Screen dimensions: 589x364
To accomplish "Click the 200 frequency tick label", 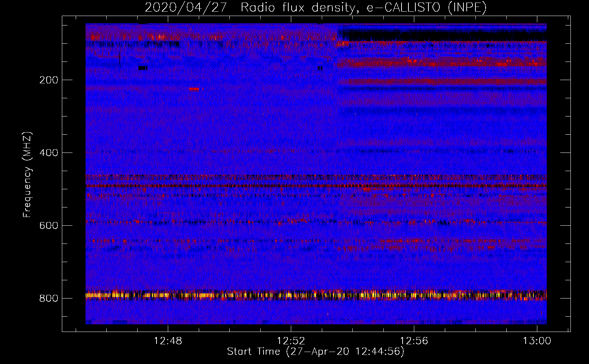I will pyautogui.click(x=49, y=80).
